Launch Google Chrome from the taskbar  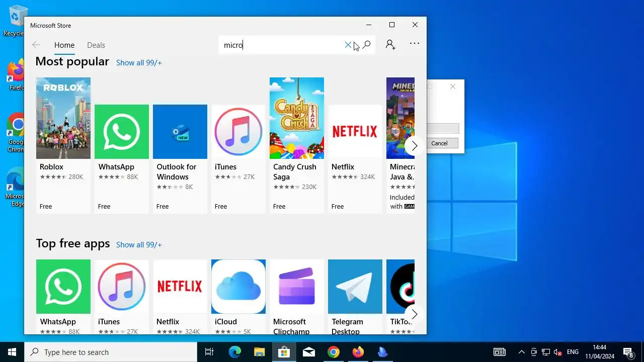pyautogui.click(x=333, y=352)
